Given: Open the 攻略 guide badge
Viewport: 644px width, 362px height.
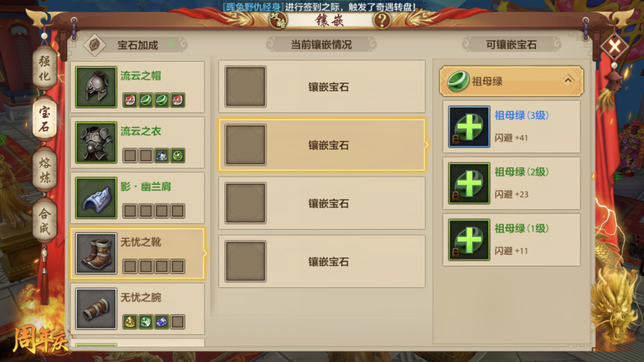Looking at the screenshot, I should (278, 20).
